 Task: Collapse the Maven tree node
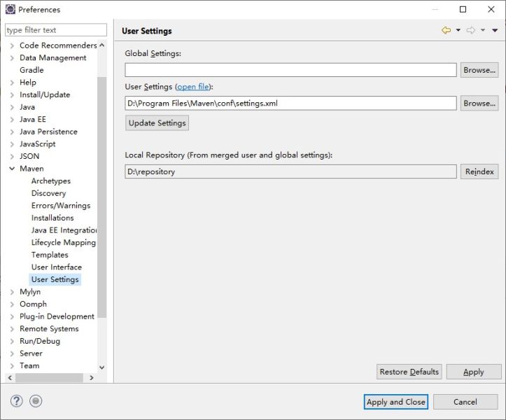pyautogui.click(x=12, y=169)
